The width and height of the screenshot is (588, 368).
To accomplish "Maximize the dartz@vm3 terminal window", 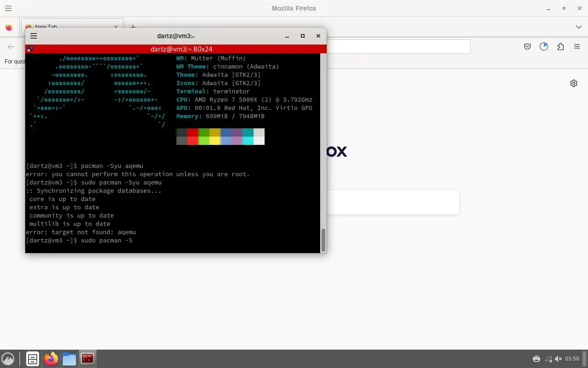I will 303,36.
